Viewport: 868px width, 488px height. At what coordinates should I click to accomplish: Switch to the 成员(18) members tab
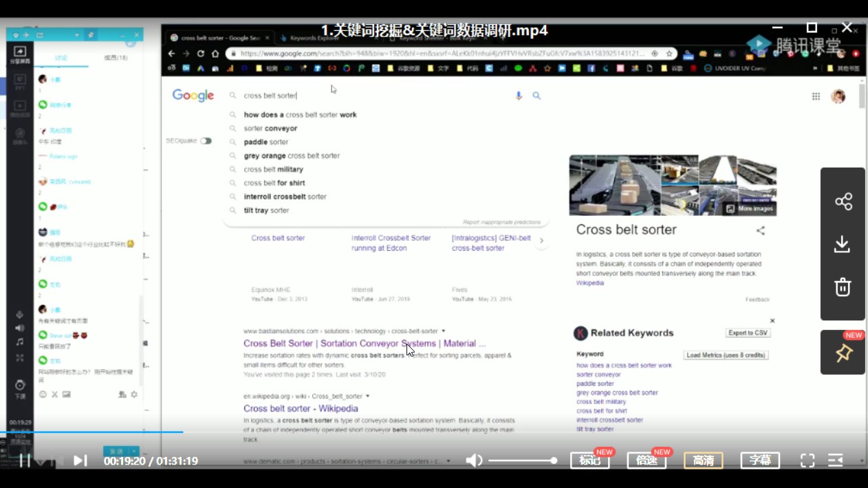pyautogui.click(x=116, y=58)
